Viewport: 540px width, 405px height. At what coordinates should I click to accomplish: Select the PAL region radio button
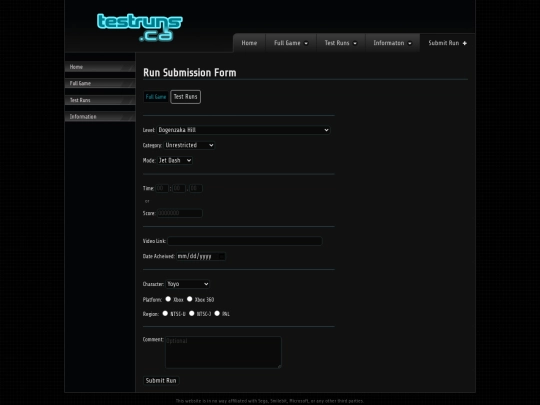coord(217,313)
